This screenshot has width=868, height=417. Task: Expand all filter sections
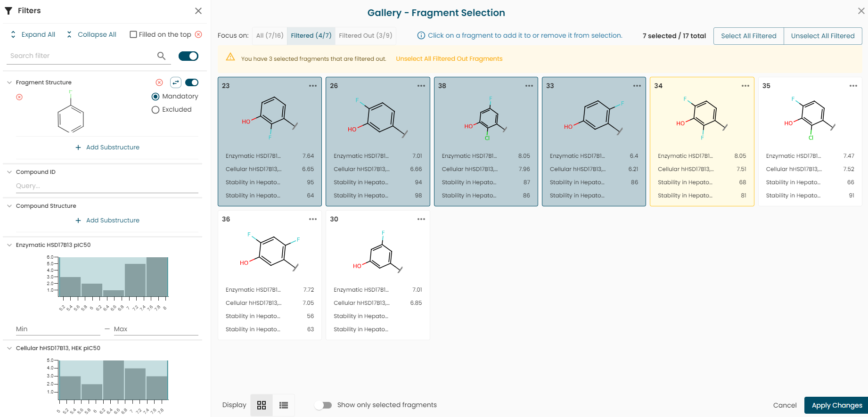tap(33, 34)
